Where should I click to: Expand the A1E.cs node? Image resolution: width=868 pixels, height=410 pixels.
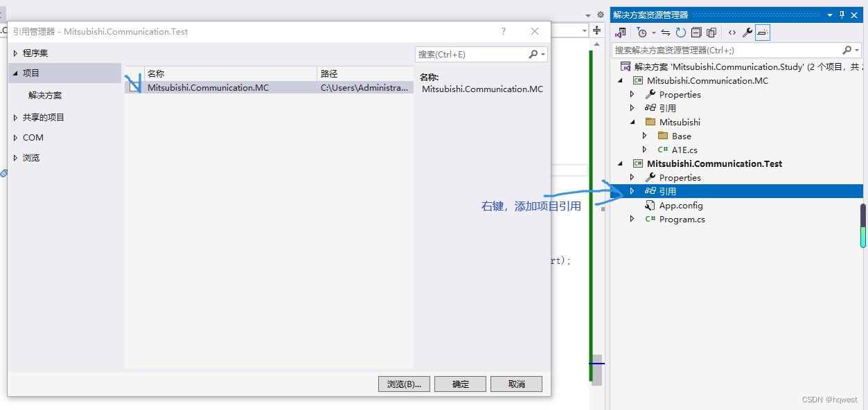pyautogui.click(x=644, y=150)
